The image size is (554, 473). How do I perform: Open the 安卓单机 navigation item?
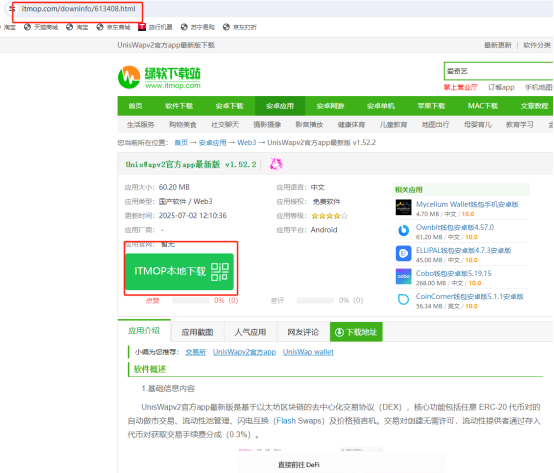point(381,106)
